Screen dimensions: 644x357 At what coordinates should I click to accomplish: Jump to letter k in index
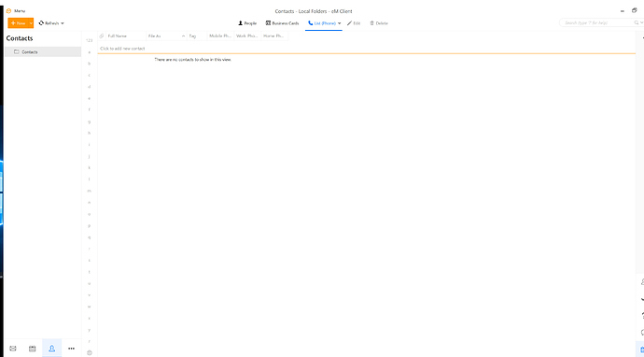pos(89,168)
